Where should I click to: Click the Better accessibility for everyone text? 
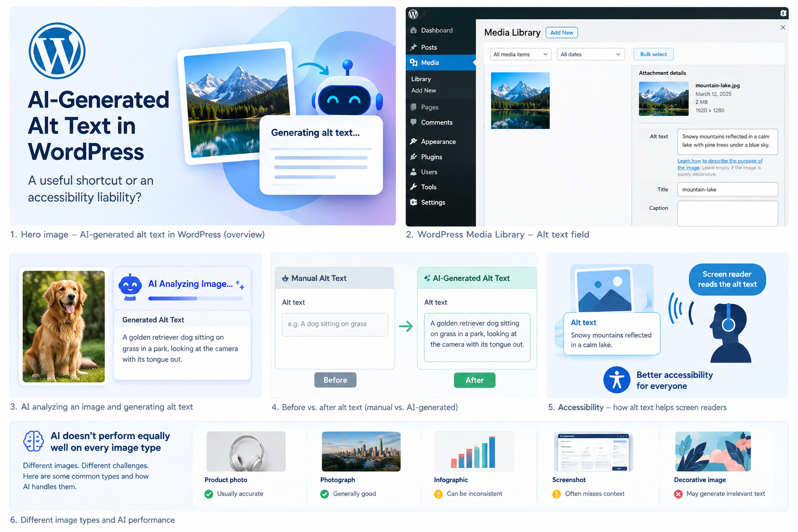[x=675, y=380]
